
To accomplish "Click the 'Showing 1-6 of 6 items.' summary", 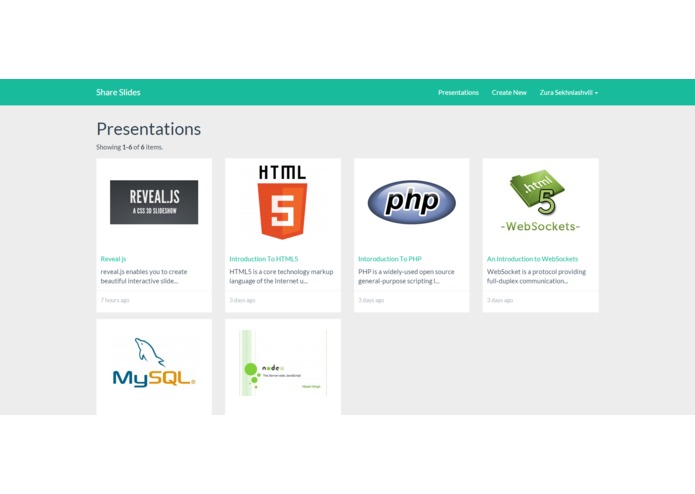I will pyautogui.click(x=129, y=147).
